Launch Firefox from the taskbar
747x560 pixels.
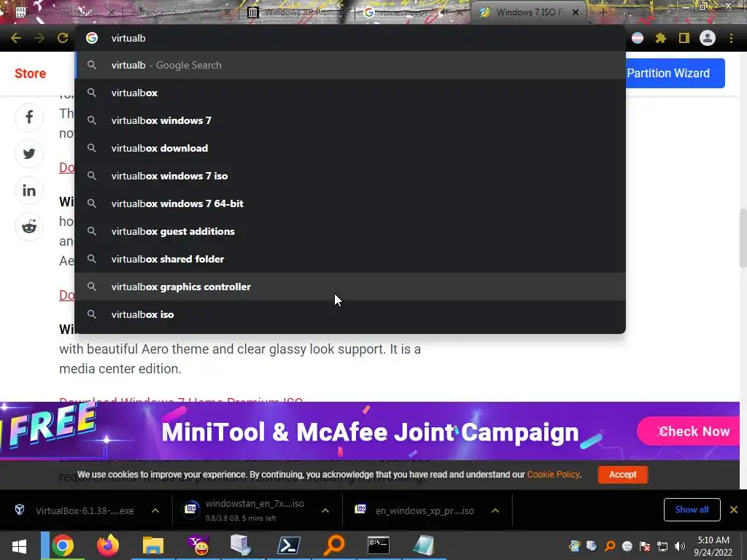click(x=108, y=545)
